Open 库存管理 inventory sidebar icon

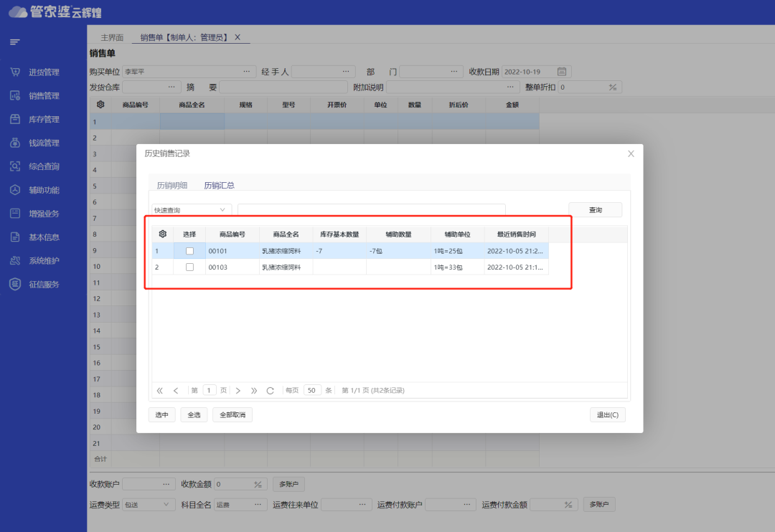(15, 119)
